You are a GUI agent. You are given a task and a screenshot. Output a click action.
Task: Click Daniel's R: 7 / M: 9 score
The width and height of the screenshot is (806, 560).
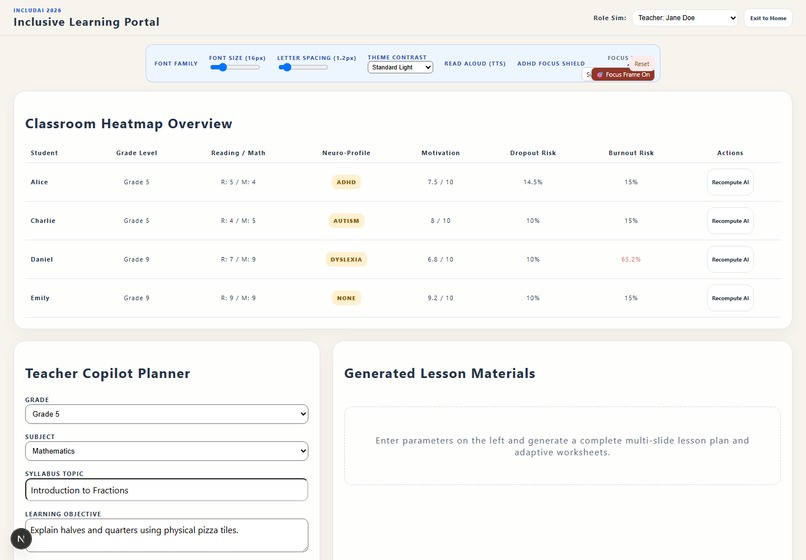click(238, 259)
